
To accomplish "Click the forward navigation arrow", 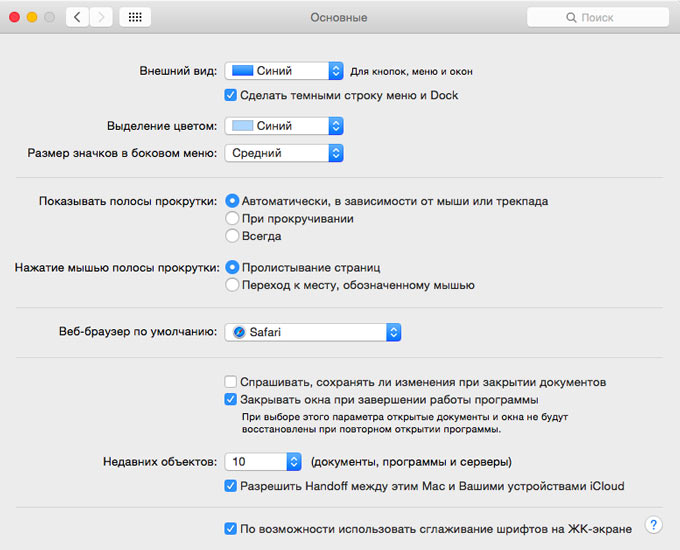I will pyautogui.click(x=101, y=17).
